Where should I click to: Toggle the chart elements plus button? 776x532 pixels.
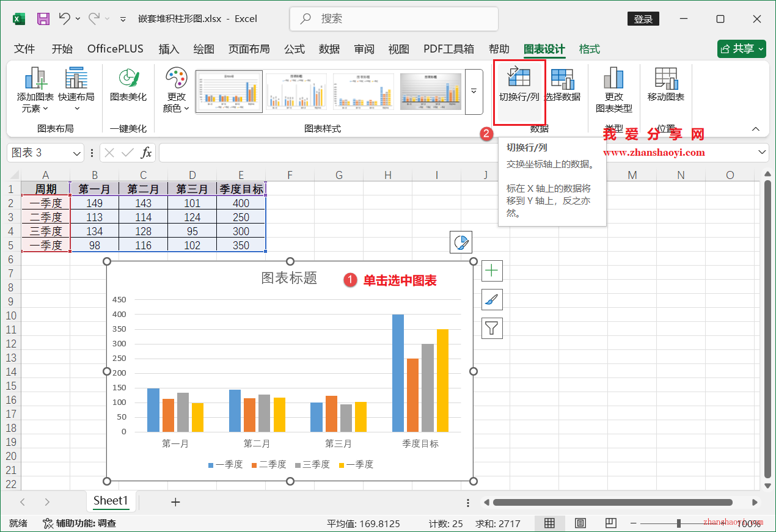[492, 271]
